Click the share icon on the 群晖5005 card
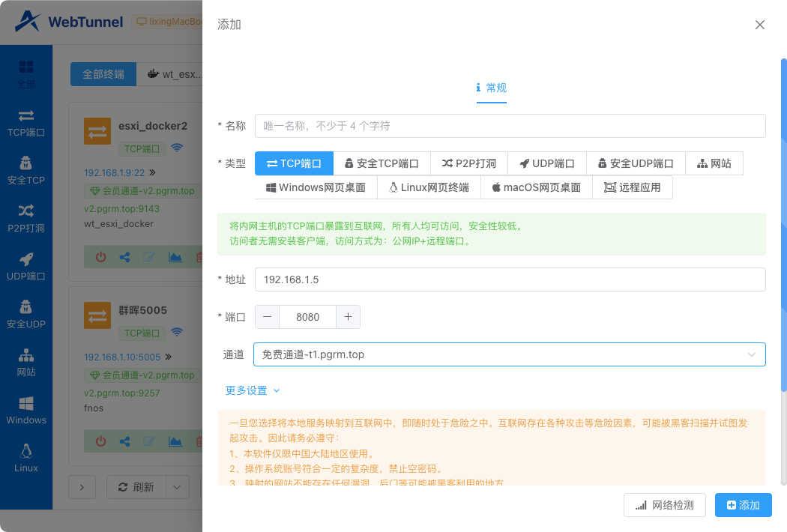Image resolution: width=787 pixels, height=532 pixels. (x=124, y=441)
